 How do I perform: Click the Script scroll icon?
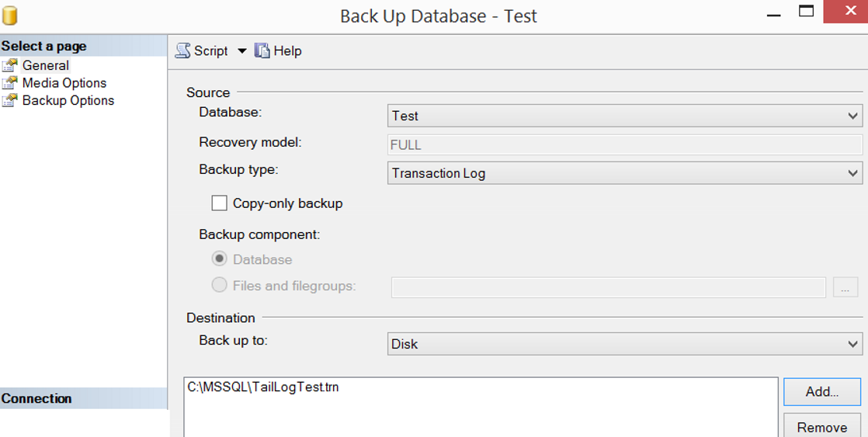(182, 51)
